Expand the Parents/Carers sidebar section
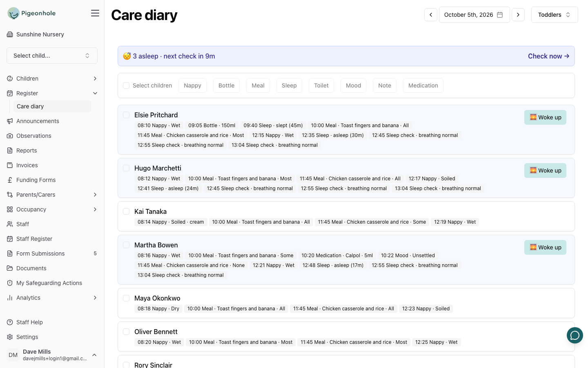Screen dimensions: 588x368 (x=52, y=195)
